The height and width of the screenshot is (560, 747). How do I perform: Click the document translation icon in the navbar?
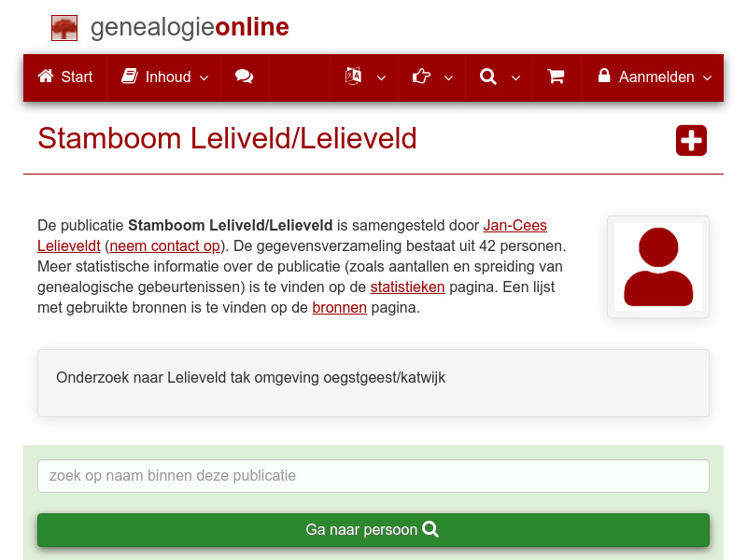click(354, 77)
